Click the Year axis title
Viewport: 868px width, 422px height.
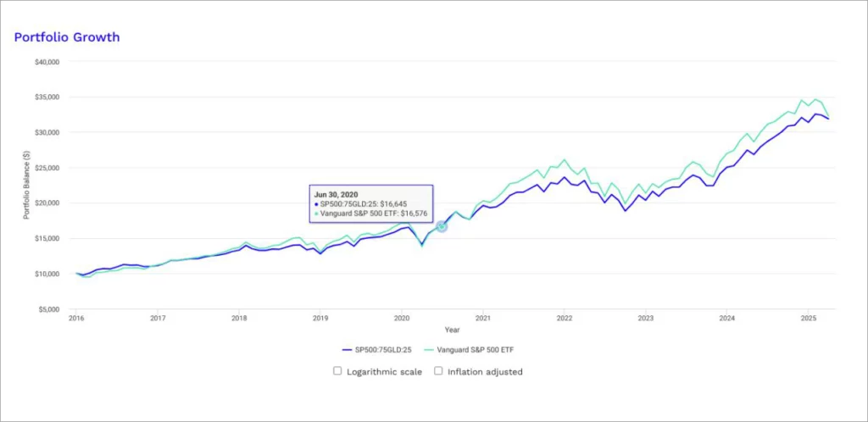pyautogui.click(x=452, y=330)
